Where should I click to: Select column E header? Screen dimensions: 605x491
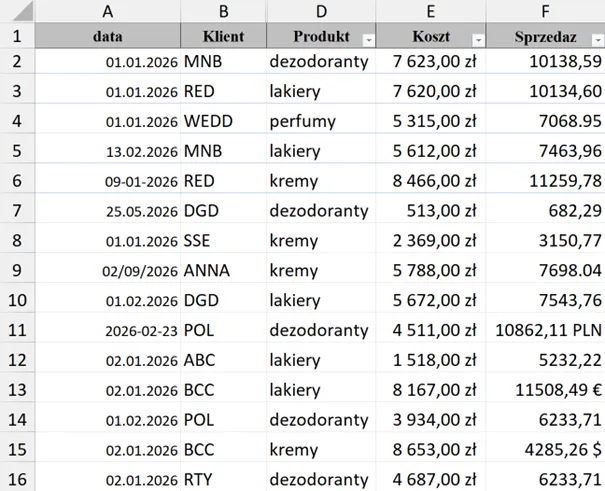tap(431, 12)
